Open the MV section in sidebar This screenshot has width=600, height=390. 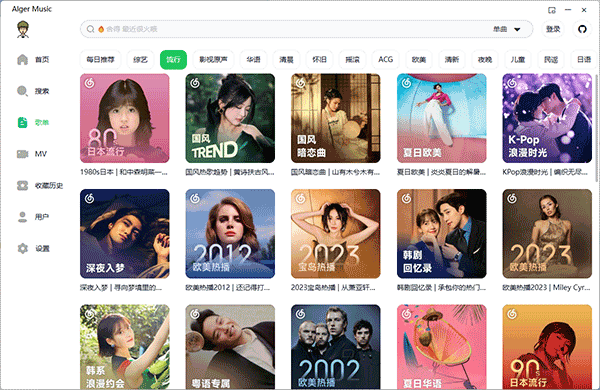(x=32, y=154)
